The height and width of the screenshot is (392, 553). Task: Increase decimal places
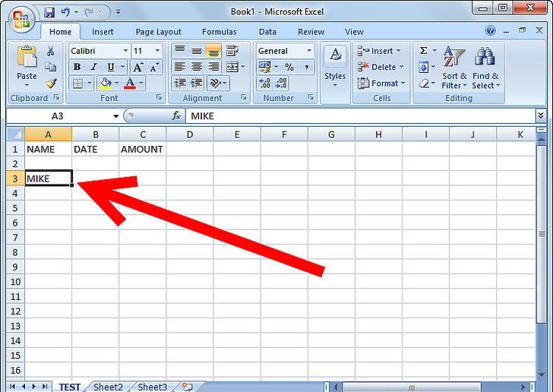(264, 84)
